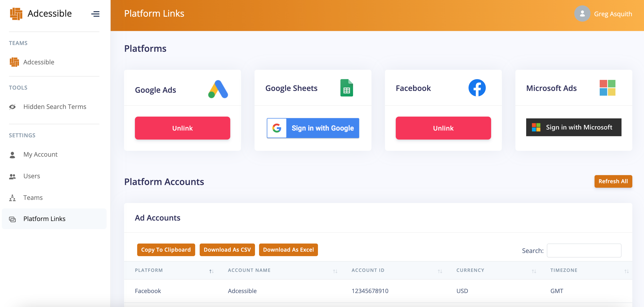Download ad accounts as CSV
Image resolution: width=644 pixels, height=307 pixels.
(227, 250)
